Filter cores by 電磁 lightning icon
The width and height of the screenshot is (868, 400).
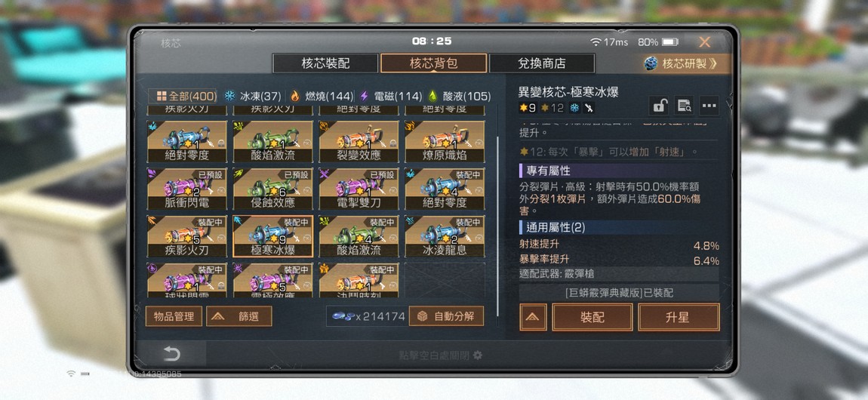click(x=364, y=97)
